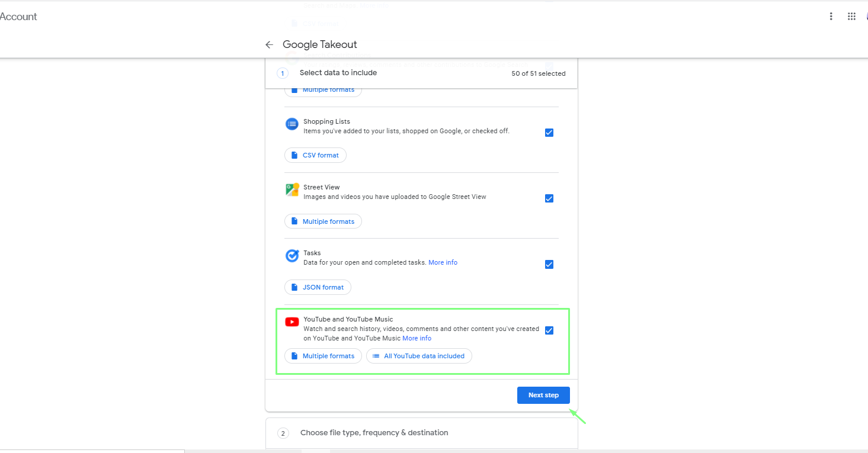868x453 pixels.
Task: Untick the Tasks checkbox
Action: tap(549, 264)
